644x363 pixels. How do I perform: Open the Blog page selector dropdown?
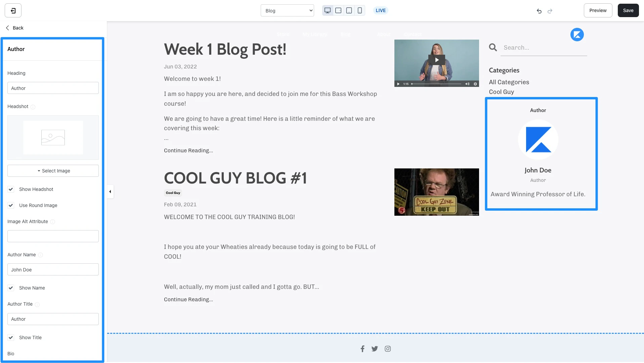pyautogui.click(x=287, y=10)
